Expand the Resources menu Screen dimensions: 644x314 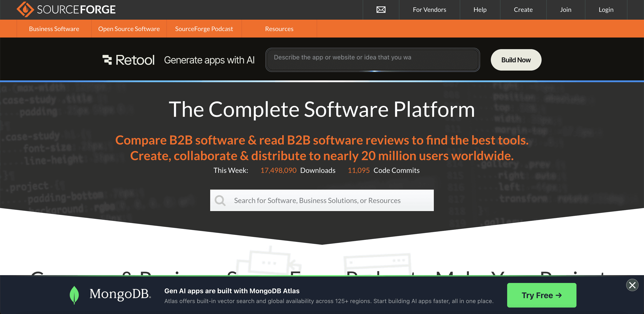tap(279, 29)
